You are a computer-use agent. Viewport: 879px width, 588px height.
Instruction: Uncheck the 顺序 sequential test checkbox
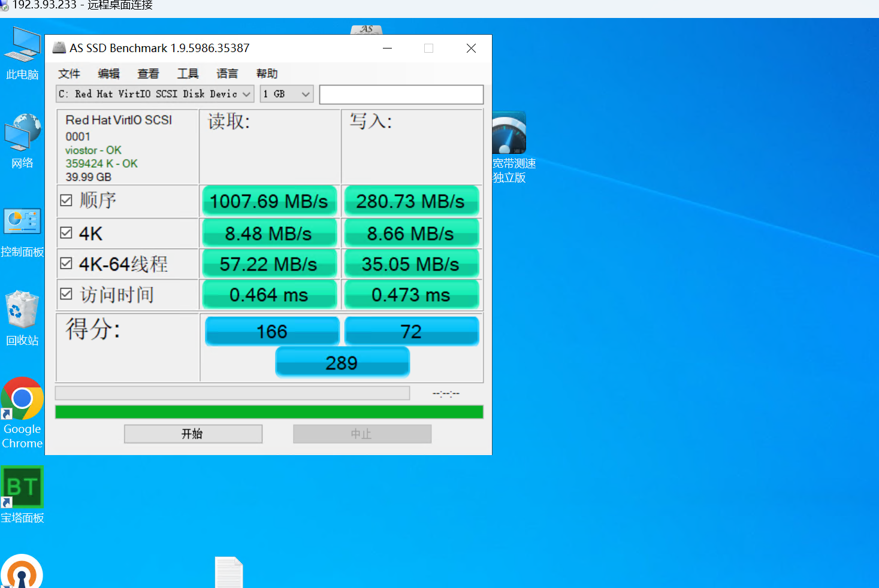(67, 201)
